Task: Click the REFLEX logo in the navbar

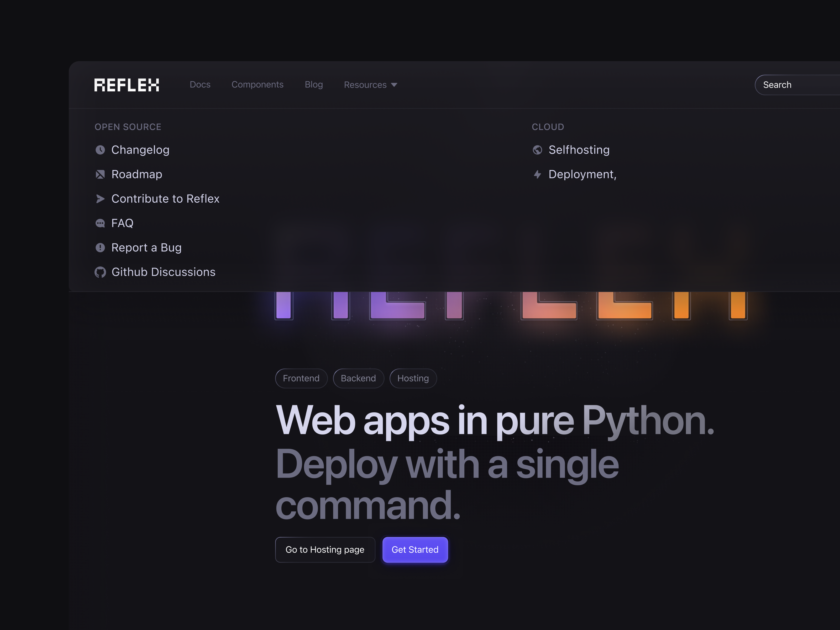Action: (127, 85)
